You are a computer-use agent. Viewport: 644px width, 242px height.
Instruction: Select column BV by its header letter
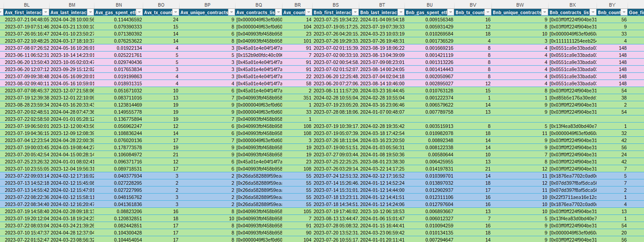point(472,4)
